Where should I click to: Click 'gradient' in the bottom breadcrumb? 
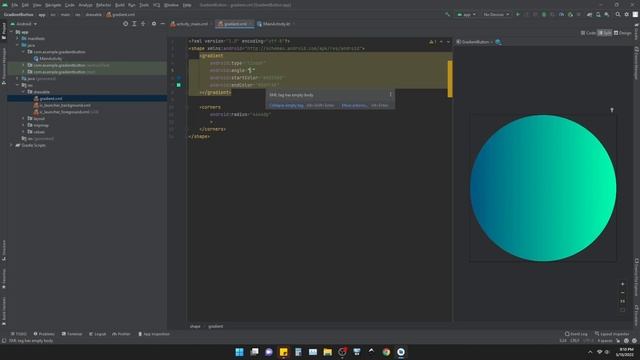coord(216,326)
